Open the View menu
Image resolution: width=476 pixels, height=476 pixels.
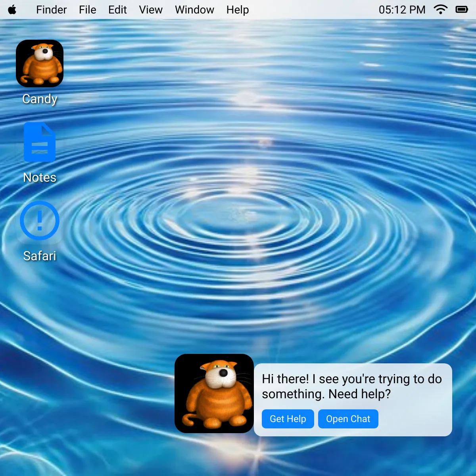pyautogui.click(x=151, y=10)
